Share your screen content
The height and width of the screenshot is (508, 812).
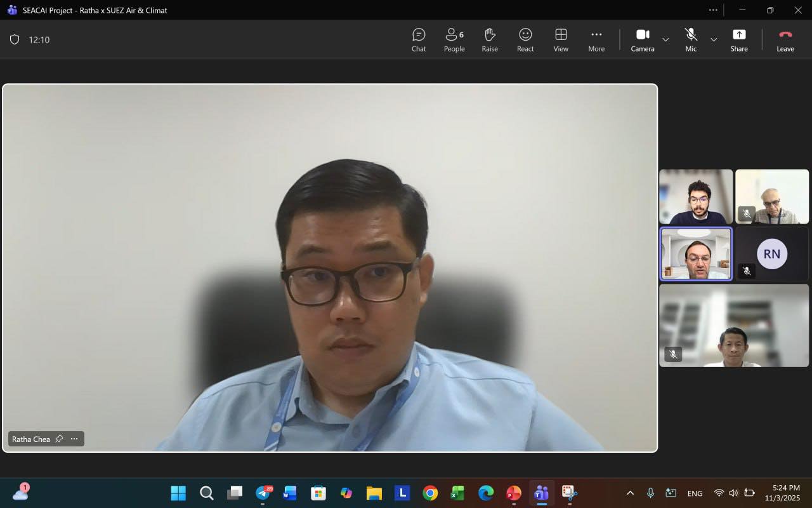[739, 39]
